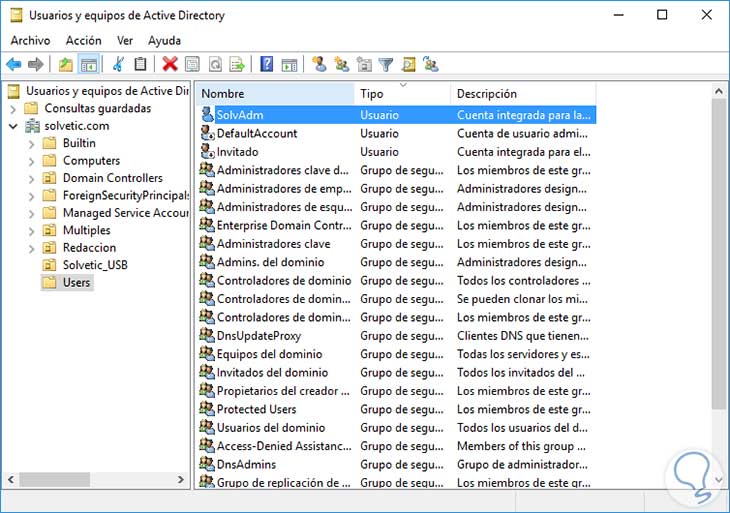Select Solvetic_USB in the tree
This screenshot has height=513, width=730.
(x=95, y=265)
